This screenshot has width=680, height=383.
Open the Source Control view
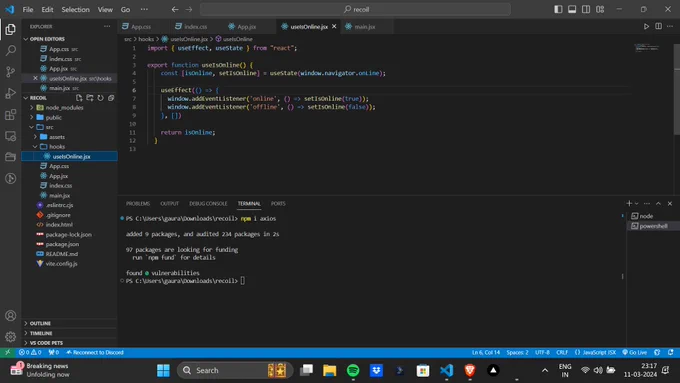click(x=10, y=72)
